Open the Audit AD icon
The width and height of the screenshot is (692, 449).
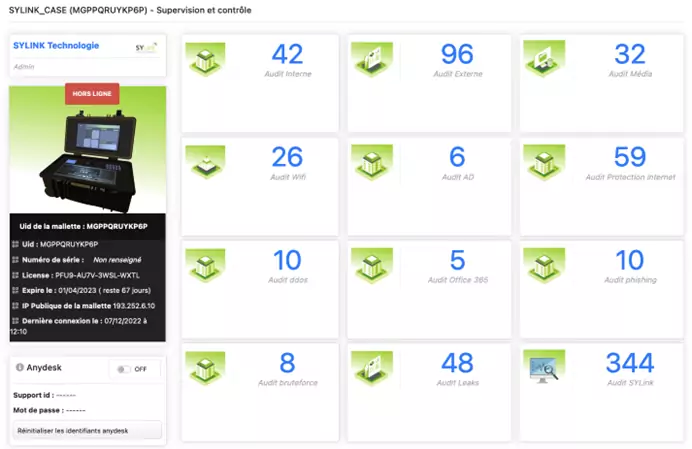(x=372, y=162)
